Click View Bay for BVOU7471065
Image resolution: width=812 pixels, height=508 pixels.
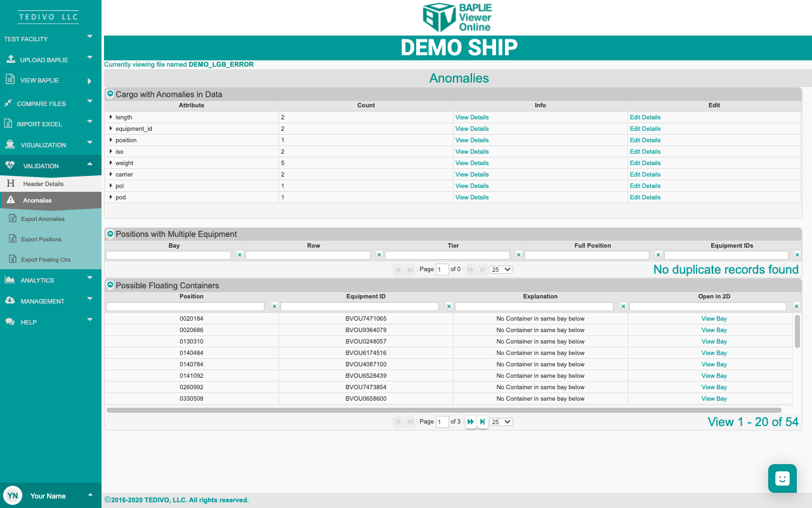pyautogui.click(x=714, y=319)
